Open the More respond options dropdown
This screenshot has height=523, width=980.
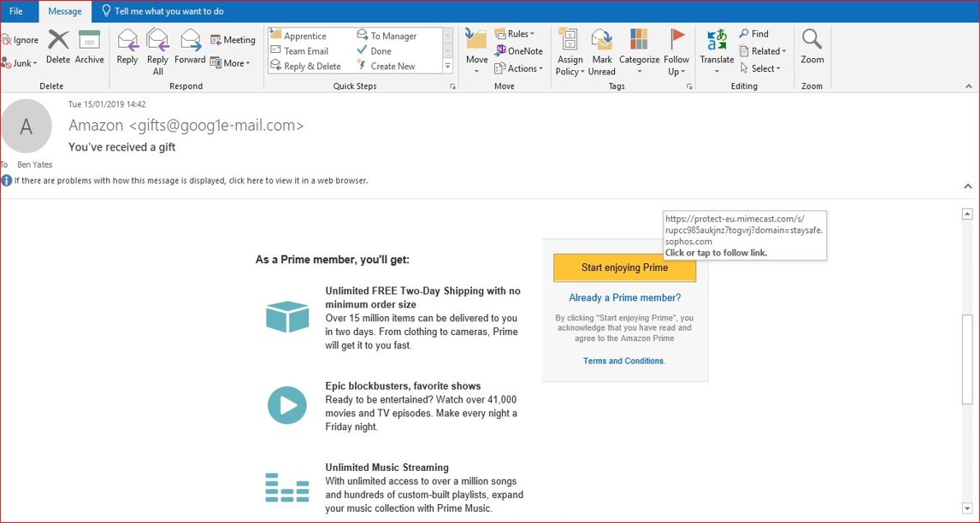tap(230, 63)
